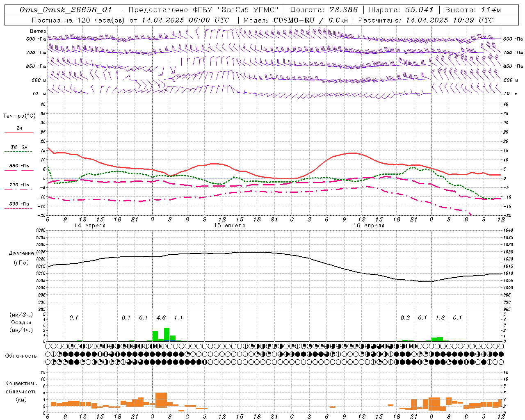The image size is (525, 420).
Task: Click the station title Oms_Omsk_26698_01
Action: tap(66, 10)
